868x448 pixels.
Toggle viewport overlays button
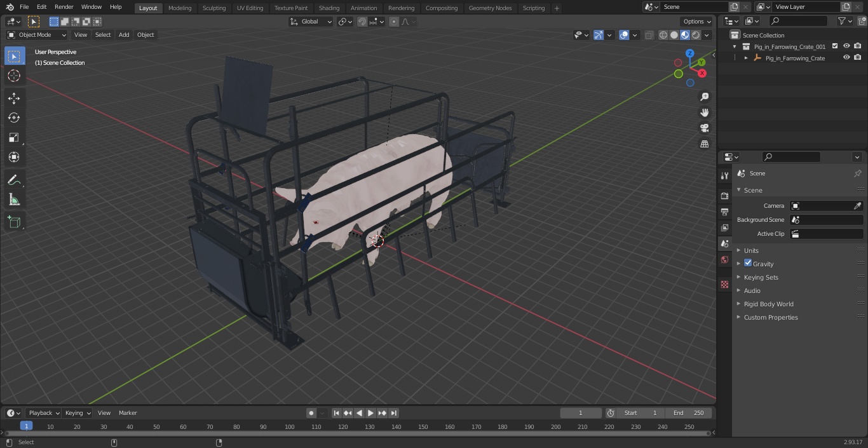tap(624, 35)
